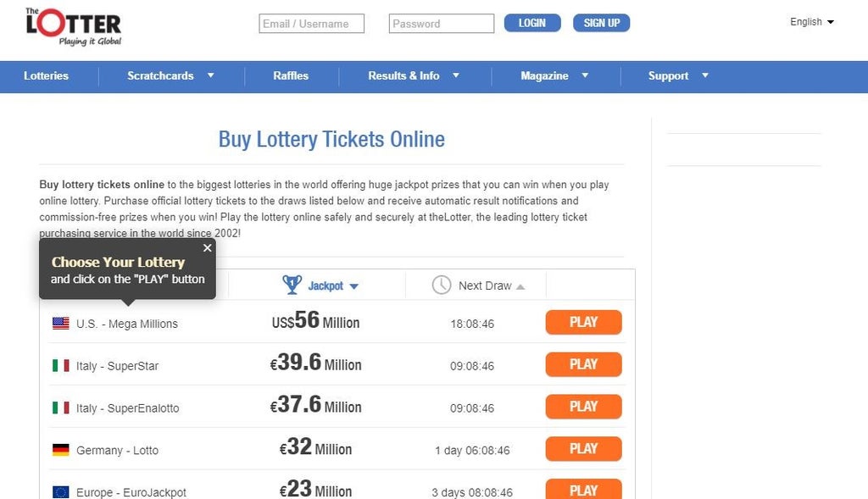Click the US flag for Mega Millions
The width and height of the screenshot is (868, 499).
tap(61, 323)
